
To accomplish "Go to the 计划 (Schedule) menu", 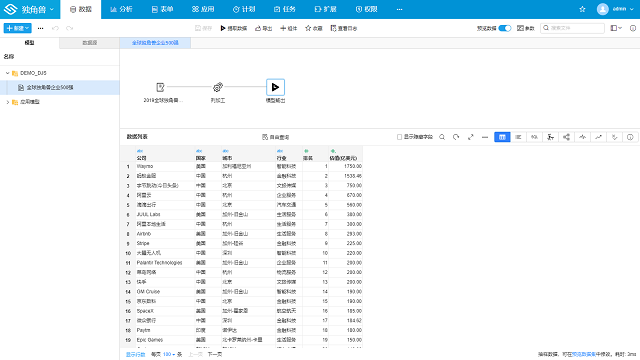I will [244, 9].
